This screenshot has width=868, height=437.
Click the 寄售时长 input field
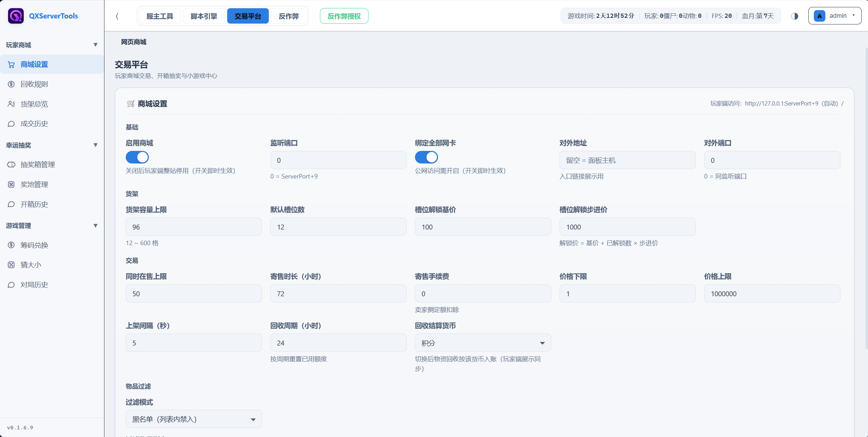[x=338, y=293]
